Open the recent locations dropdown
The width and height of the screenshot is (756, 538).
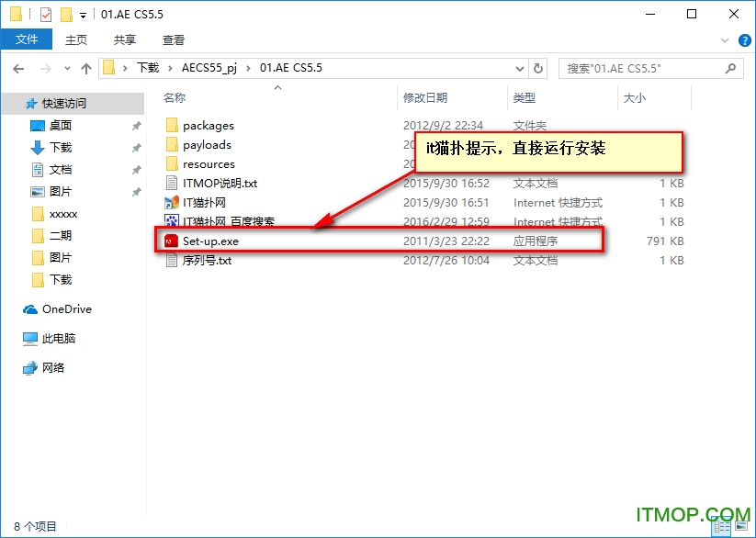pos(67,69)
